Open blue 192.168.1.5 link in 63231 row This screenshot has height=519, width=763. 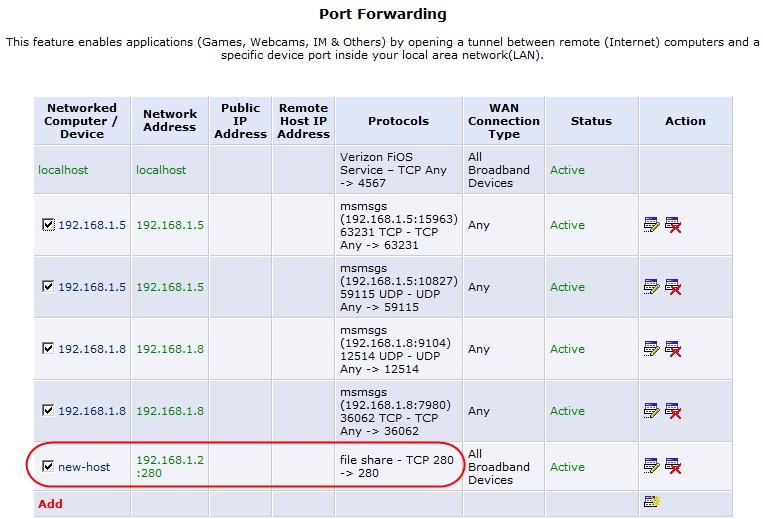tap(92, 225)
